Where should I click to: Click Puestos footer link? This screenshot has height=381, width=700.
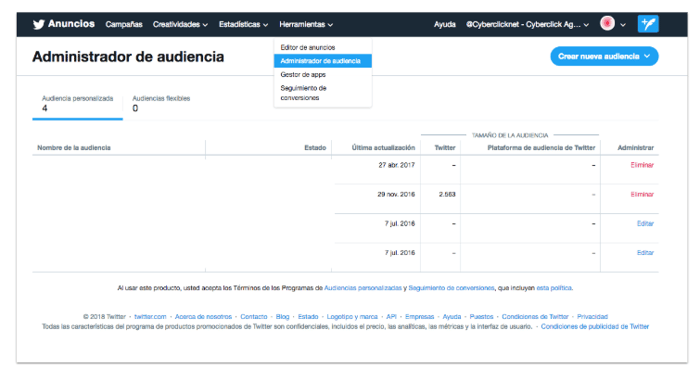(x=481, y=317)
